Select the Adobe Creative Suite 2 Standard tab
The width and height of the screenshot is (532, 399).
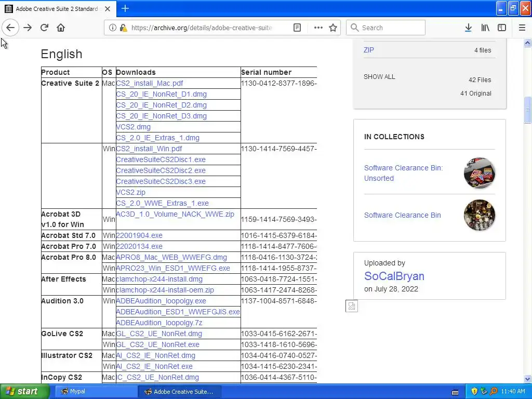[x=58, y=9]
